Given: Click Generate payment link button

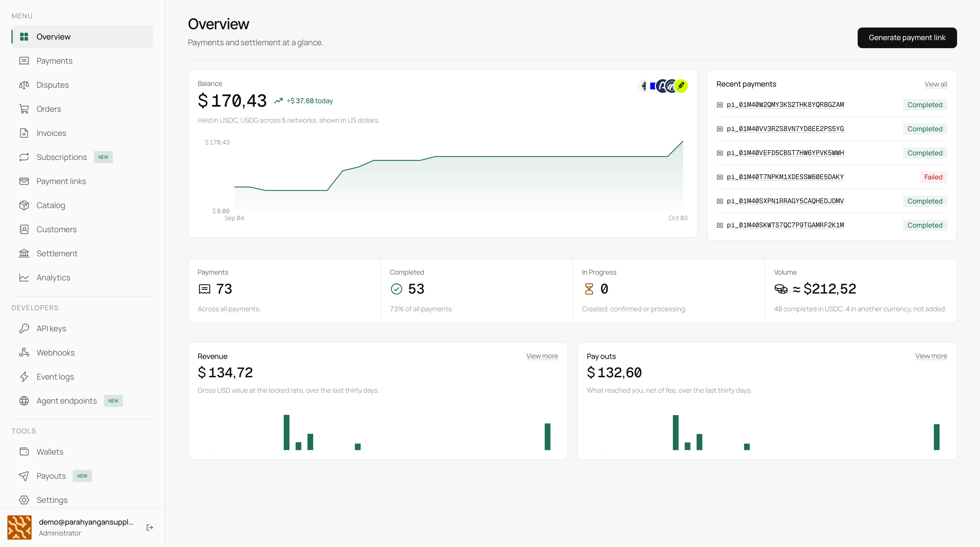Looking at the screenshot, I should pos(907,38).
